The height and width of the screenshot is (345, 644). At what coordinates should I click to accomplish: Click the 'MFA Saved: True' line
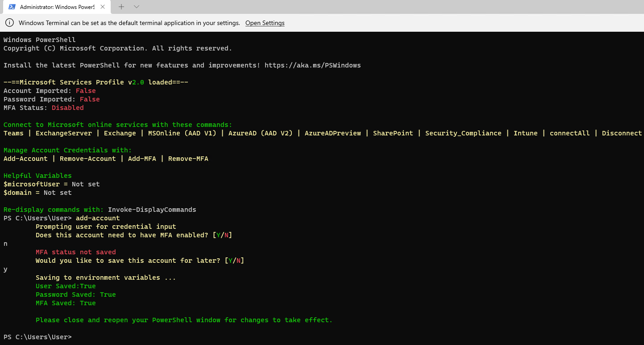[66, 303]
